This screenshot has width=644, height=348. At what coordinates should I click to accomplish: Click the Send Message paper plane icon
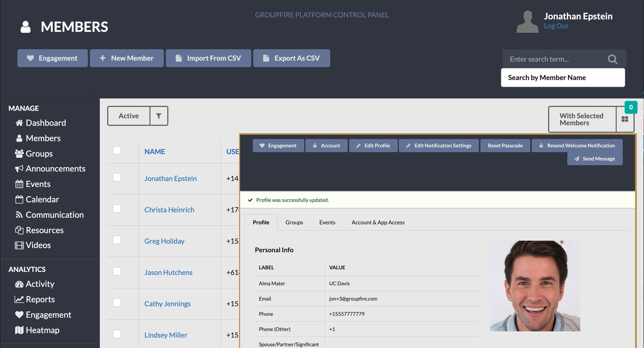[577, 159]
